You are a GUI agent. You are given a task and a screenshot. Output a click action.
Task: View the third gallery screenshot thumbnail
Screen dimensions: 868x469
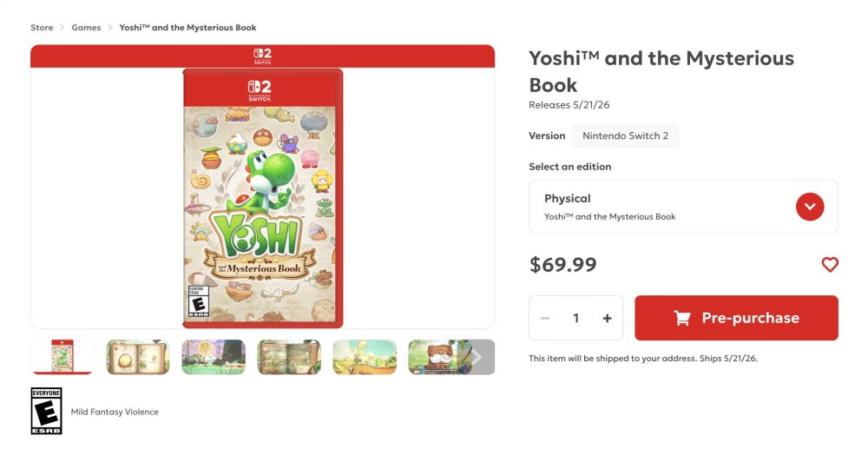tap(213, 357)
